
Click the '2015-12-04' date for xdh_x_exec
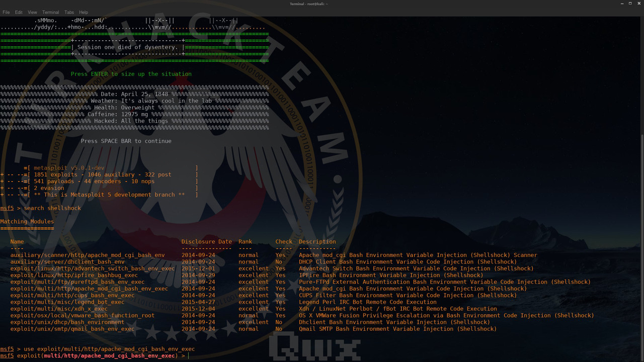coord(198,309)
